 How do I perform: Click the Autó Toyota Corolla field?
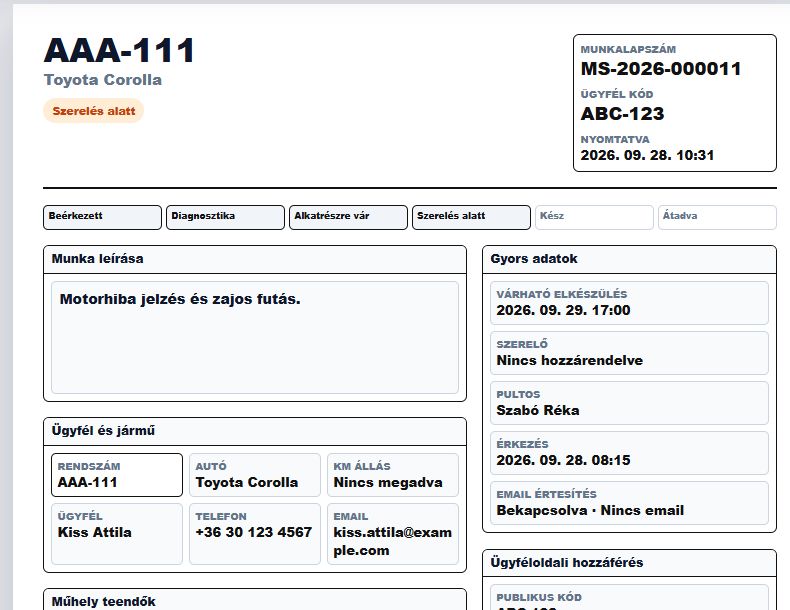[255, 475]
